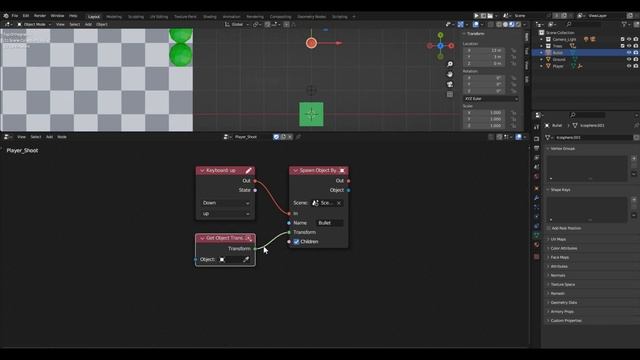Disable Bullet in renders camera icon
This screenshot has width=640, height=360.
point(636,53)
